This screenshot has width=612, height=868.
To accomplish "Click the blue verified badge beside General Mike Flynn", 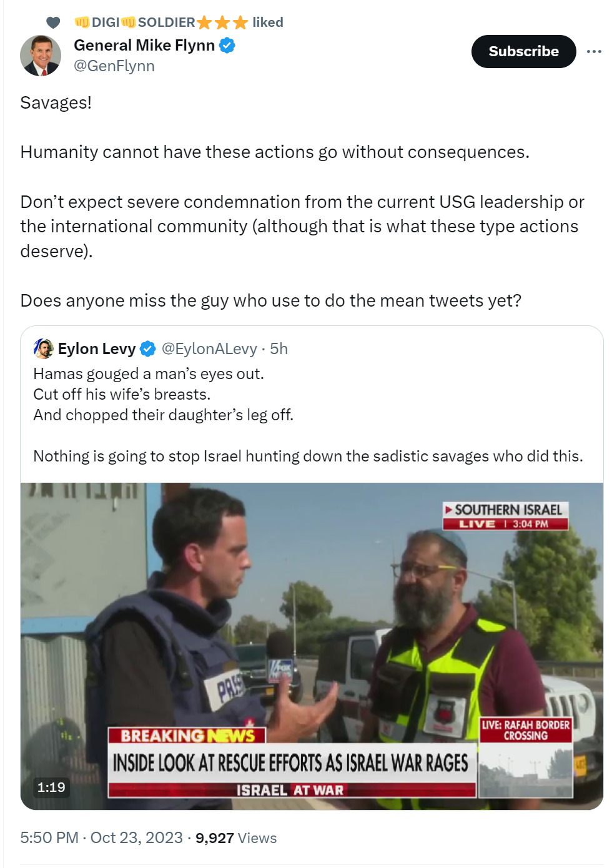I will (227, 46).
